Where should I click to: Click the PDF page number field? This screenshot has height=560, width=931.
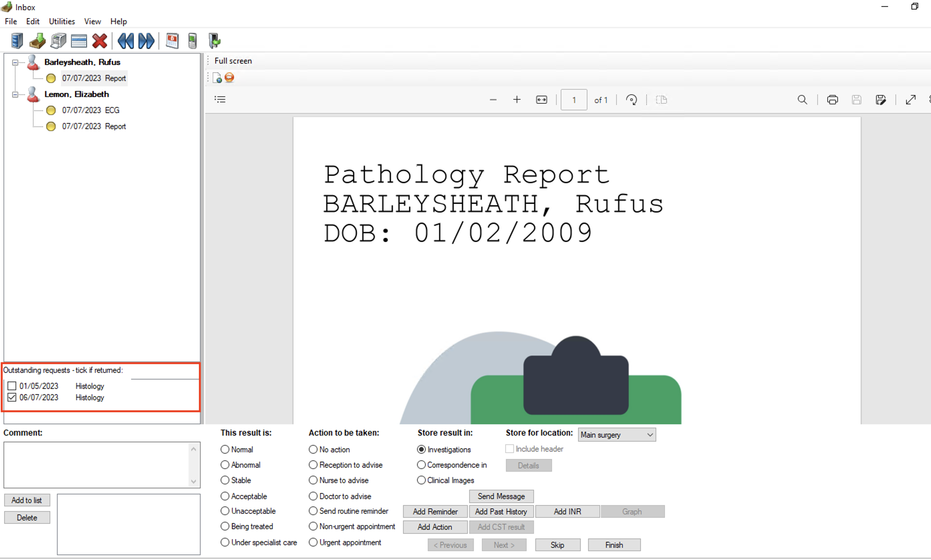click(x=574, y=100)
